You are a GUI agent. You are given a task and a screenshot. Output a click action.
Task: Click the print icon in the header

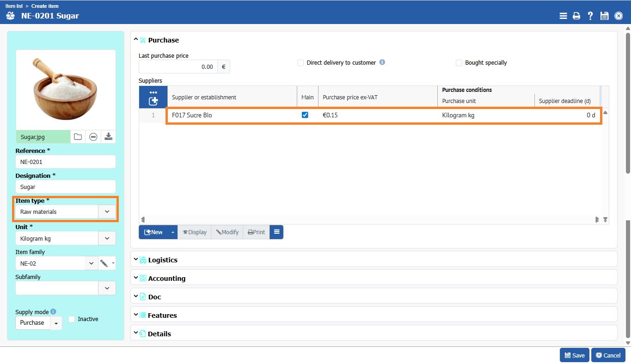(576, 16)
